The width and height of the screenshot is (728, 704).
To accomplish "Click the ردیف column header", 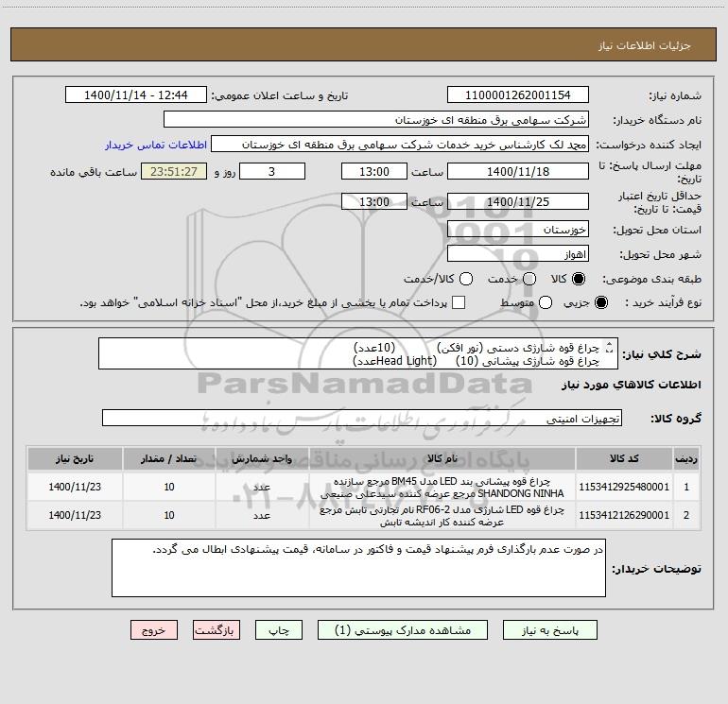I will coord(686,458).
